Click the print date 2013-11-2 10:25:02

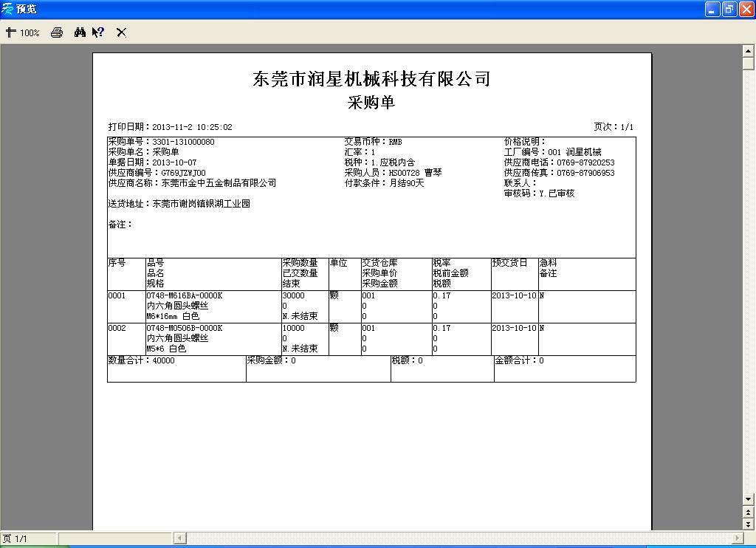click(x=192, y=127)
